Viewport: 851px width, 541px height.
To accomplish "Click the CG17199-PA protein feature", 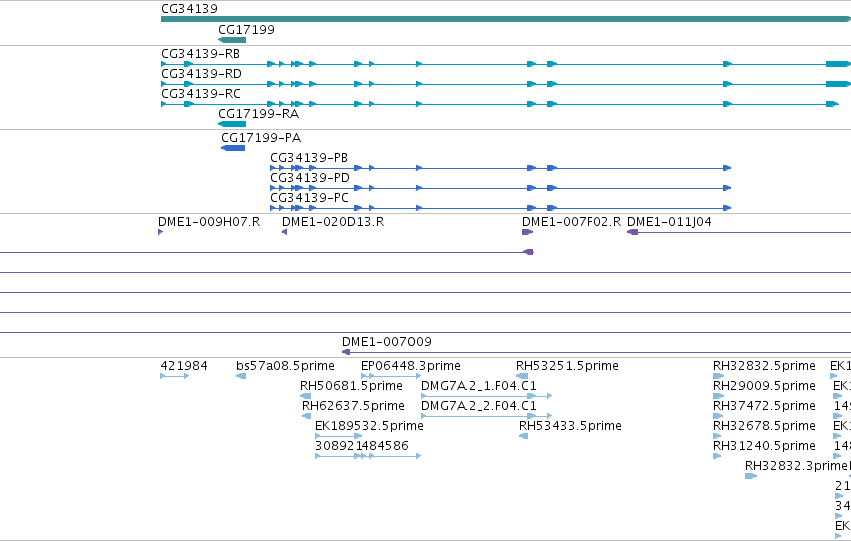I will click(x=233, y=148).
